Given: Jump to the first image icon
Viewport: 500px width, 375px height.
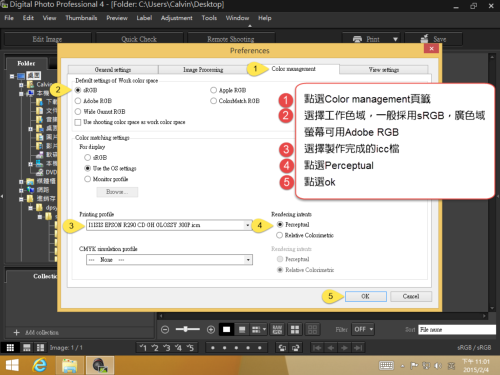Looking at the screenshot, I should (x=317, y=348).
